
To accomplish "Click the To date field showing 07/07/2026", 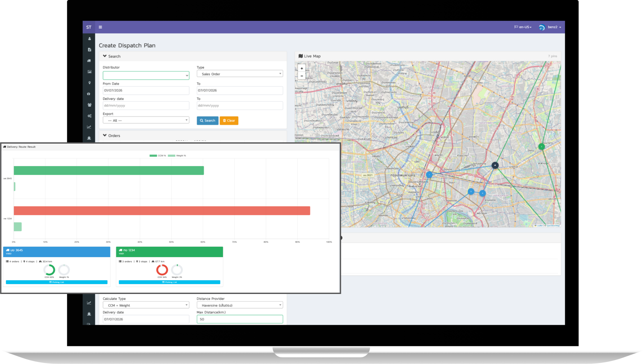I will point(240,91).
